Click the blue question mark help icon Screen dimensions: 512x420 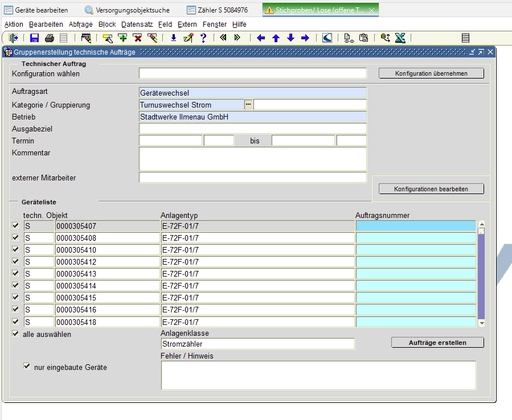[x=203, y=38]
